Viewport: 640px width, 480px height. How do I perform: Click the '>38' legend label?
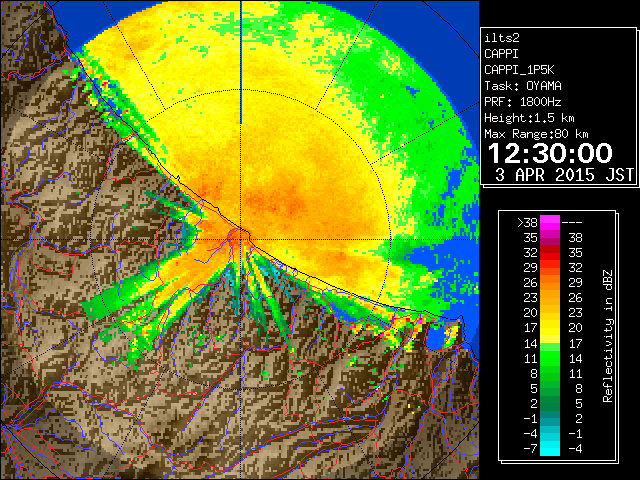(x=527, y=223)
